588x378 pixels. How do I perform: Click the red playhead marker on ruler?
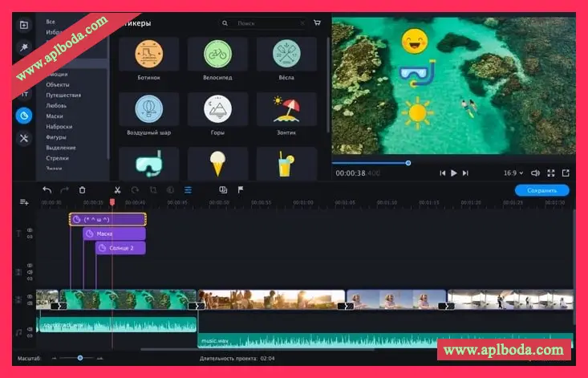pos(112,202)
